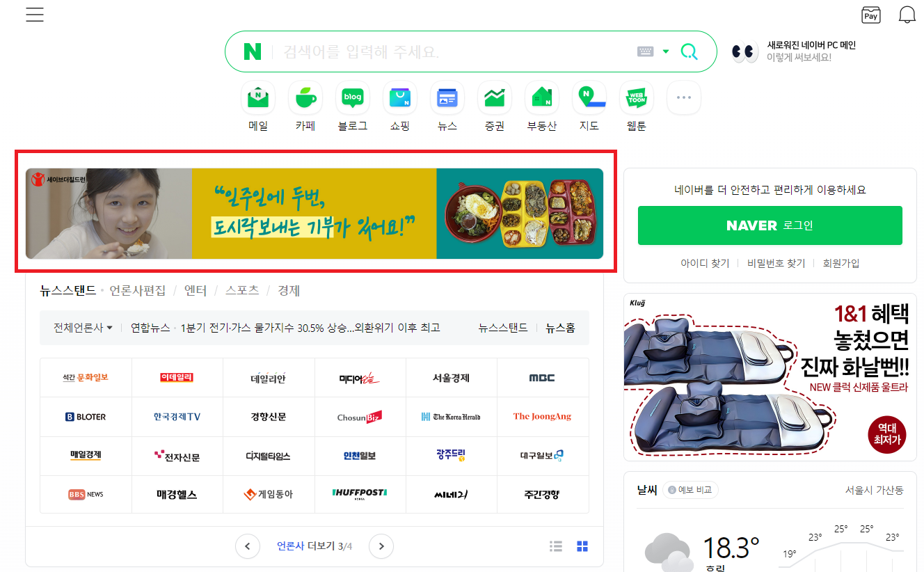The image size is (924, 572).
Task: Open the on-screen keyboard icon
Action: [646, 51]
